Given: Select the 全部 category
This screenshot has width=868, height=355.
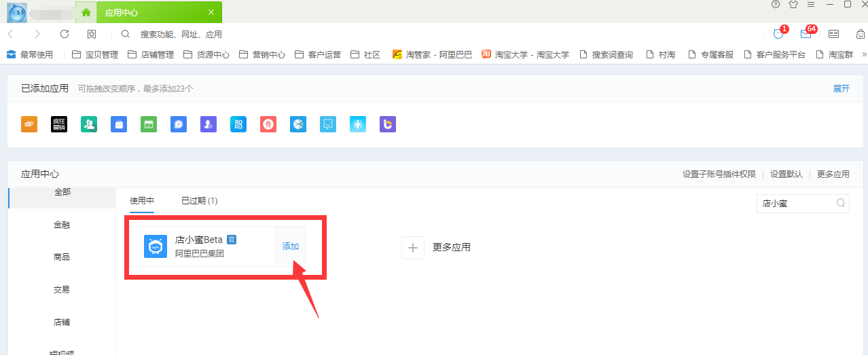Looking at the screenshot, I should click(x=62, y=192).
